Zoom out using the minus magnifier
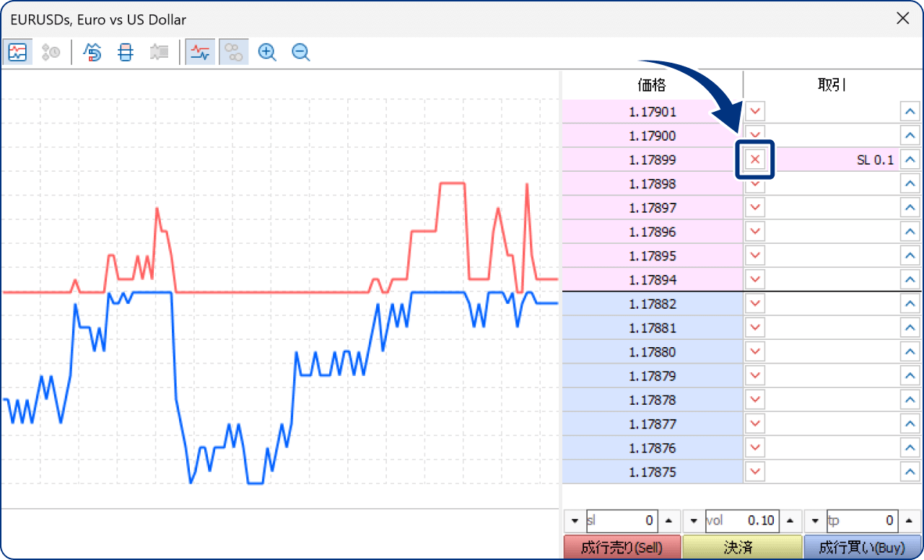Screen dimensions: 924x560 click(x=301, y=52)
